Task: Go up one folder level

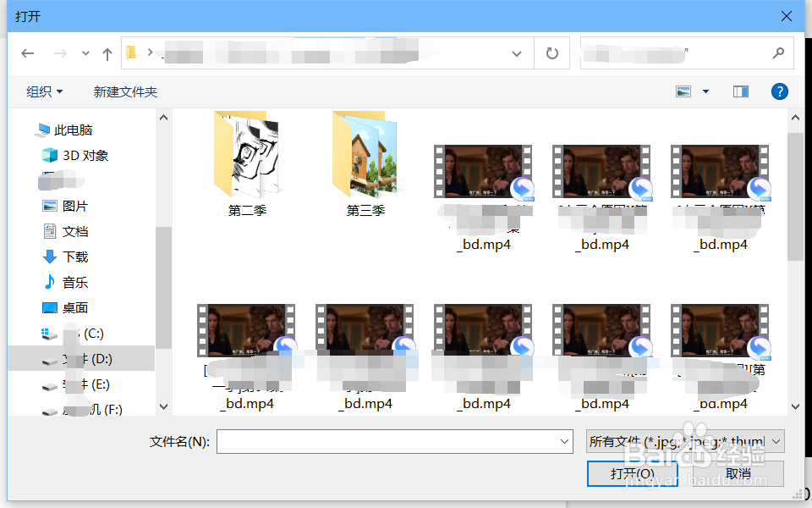Action: pyautogui.click(x=107, y=54)
